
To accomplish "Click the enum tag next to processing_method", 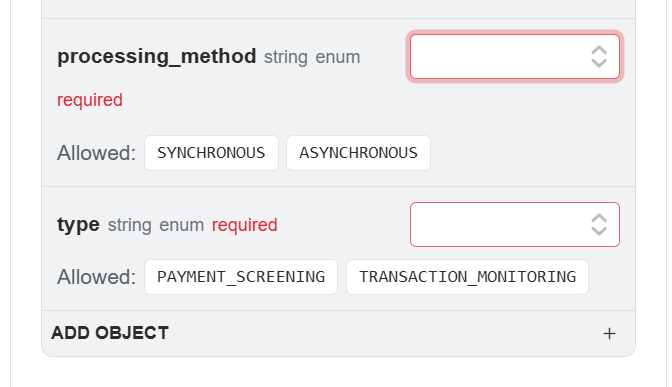I will pyautogui.click(x=338, y=57).
